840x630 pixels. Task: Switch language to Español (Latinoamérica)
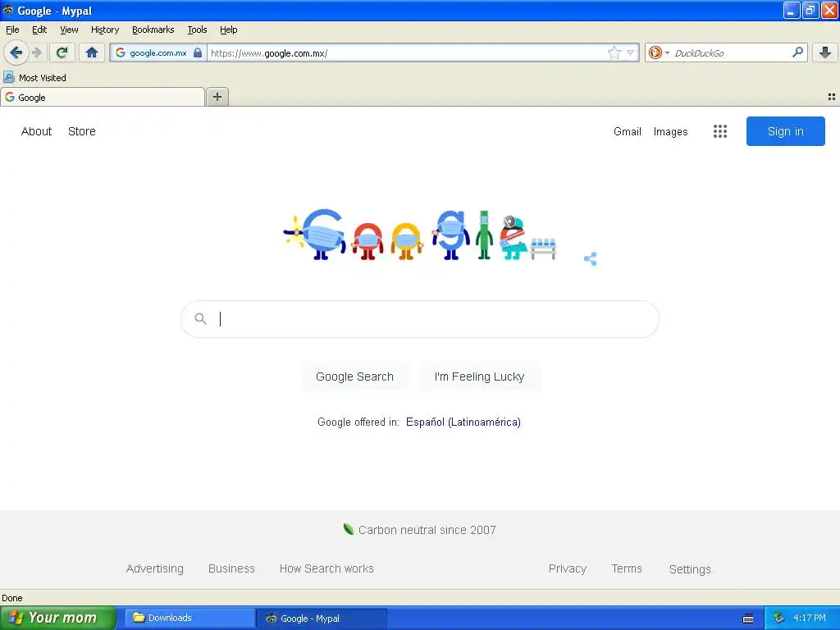coord(463,422)
